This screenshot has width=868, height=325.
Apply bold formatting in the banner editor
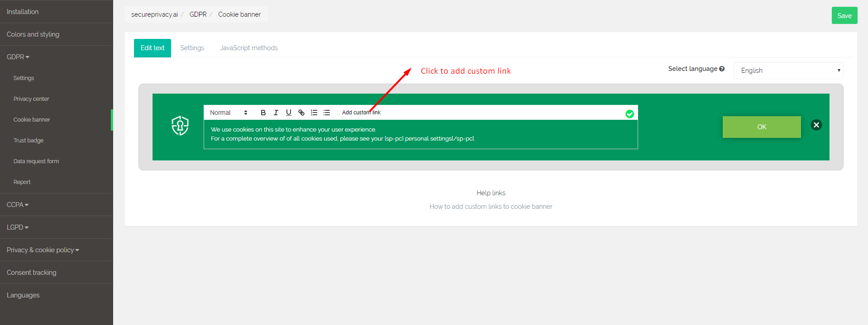263,113
